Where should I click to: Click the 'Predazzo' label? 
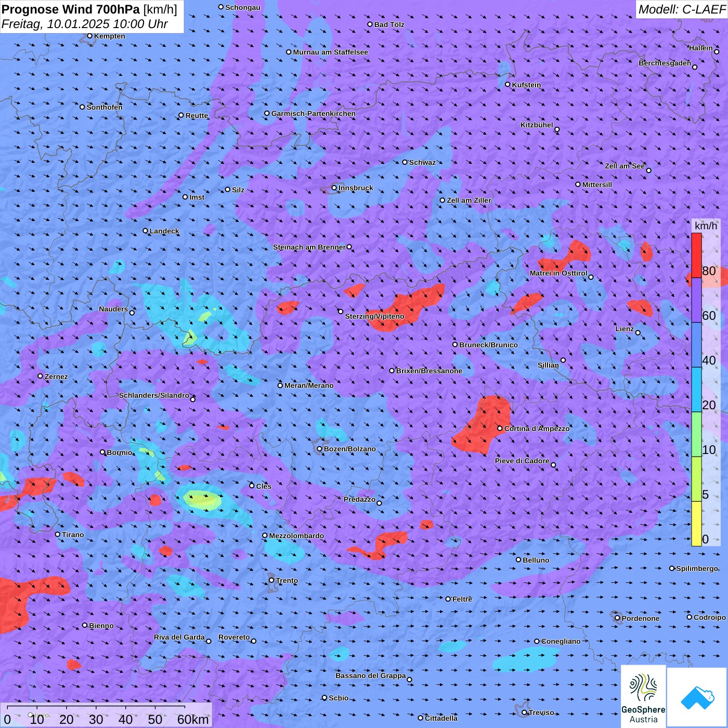point(359,499)
